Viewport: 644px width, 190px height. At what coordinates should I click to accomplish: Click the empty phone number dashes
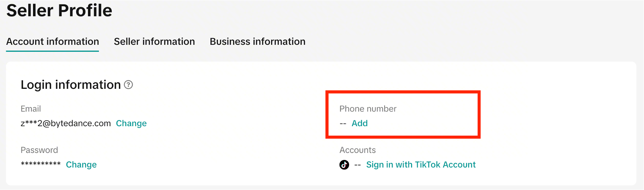pyautogui.click(x=343, y=124)
